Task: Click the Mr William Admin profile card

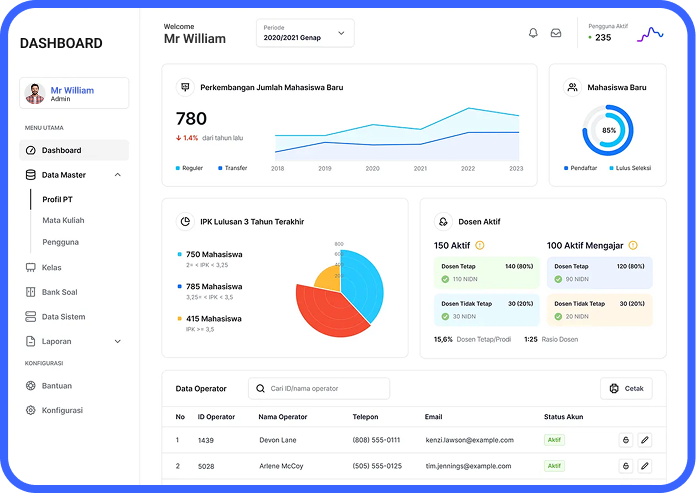Action: coord(74,93)
